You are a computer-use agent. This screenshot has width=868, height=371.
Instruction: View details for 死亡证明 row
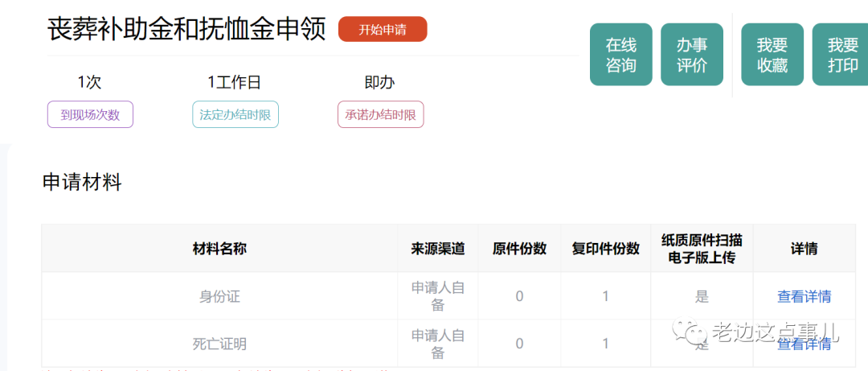804,344
